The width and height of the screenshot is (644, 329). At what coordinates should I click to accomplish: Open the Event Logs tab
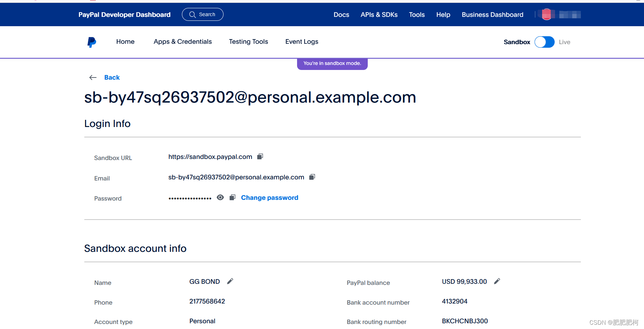point(301,42)
